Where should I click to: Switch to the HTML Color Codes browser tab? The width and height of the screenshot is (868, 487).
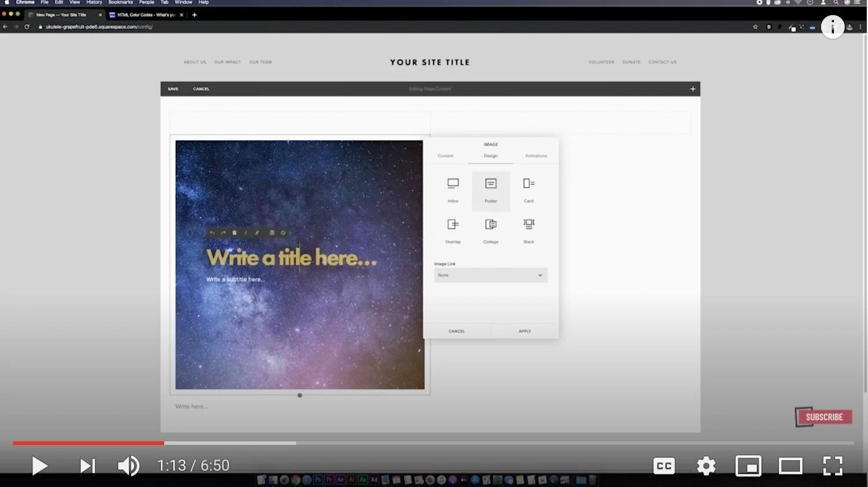(x=144, y=14)
